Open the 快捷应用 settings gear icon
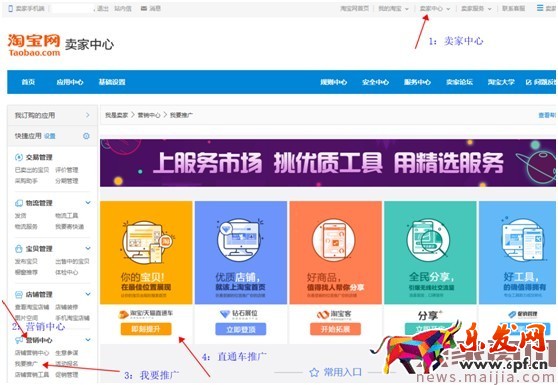558x385 pixels. tap(86, 136)
